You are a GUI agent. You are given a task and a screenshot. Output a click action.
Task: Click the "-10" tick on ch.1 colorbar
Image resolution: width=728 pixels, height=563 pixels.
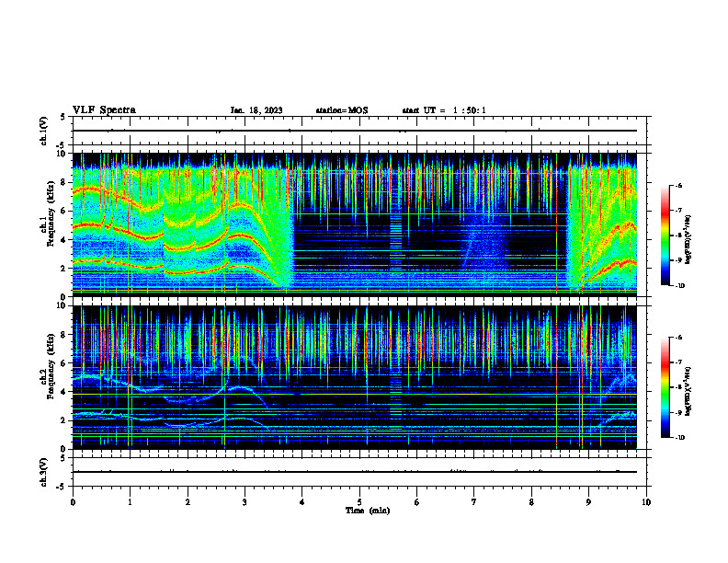click(680, 286)
